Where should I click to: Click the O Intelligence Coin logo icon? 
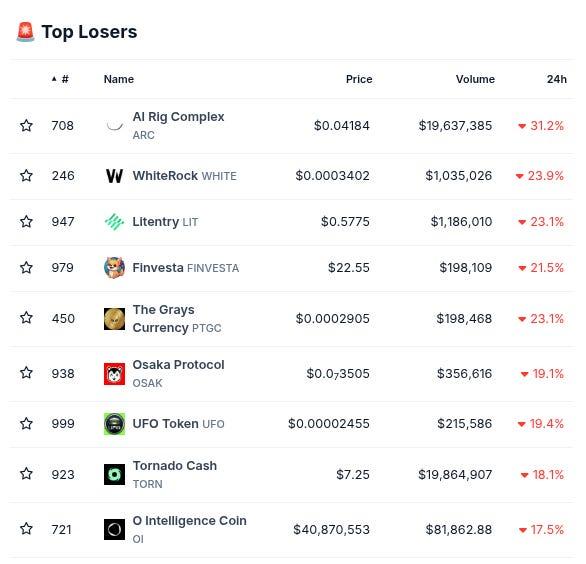[x=114, y=530]
